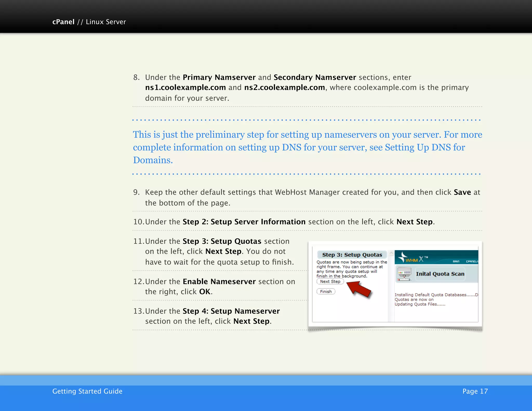
Task: Click the Next Step button in WHM panel
Action: point(330,281)
